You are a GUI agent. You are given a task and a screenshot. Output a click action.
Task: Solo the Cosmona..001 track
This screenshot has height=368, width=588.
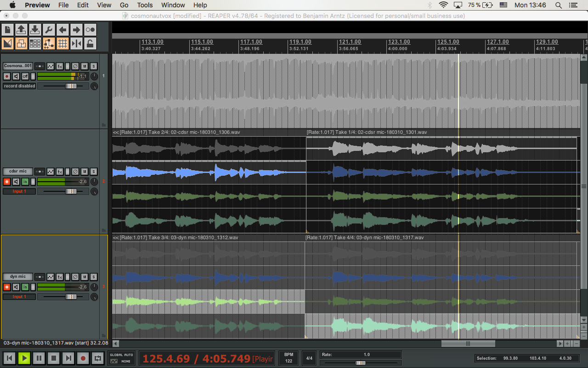pyautogui.click(x=93, y=66)
